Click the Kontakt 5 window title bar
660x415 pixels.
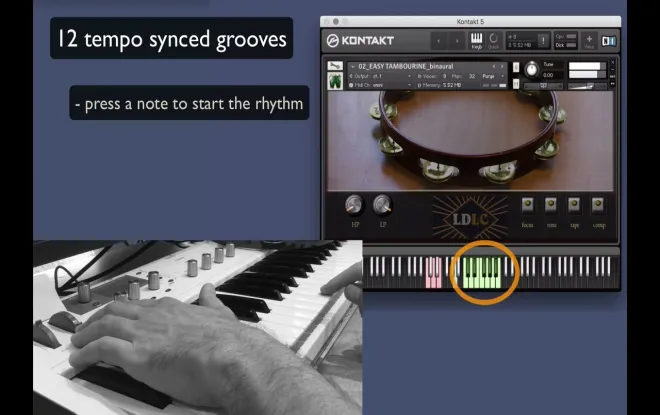point(470,21)
